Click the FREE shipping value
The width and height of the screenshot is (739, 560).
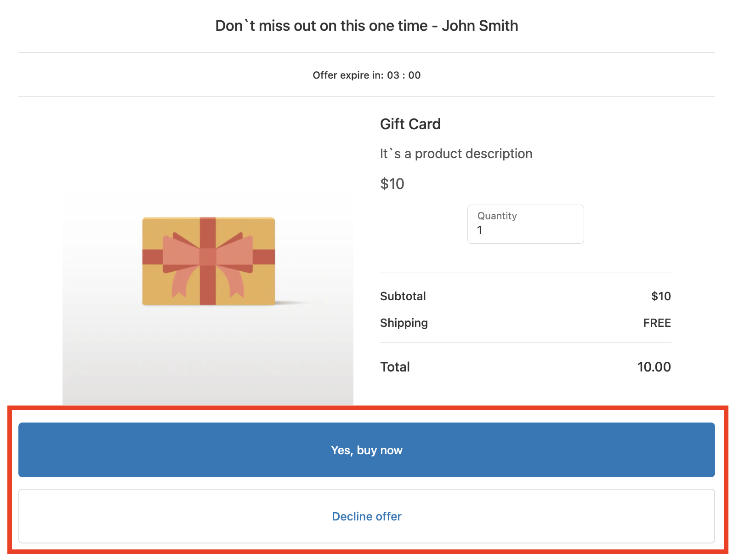point(657,323)
